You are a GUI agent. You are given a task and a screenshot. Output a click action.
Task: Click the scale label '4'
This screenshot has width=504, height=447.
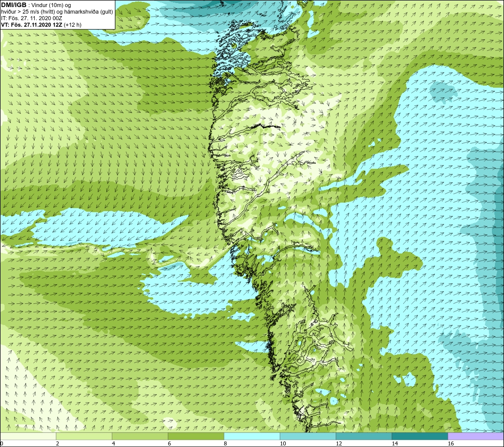pyautogui.click(x=113, y=444)
